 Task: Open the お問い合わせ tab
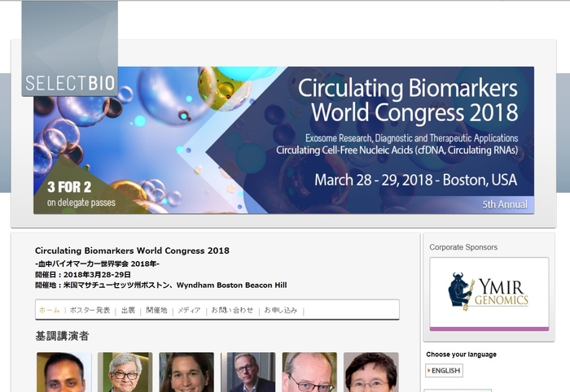point(232,310)
